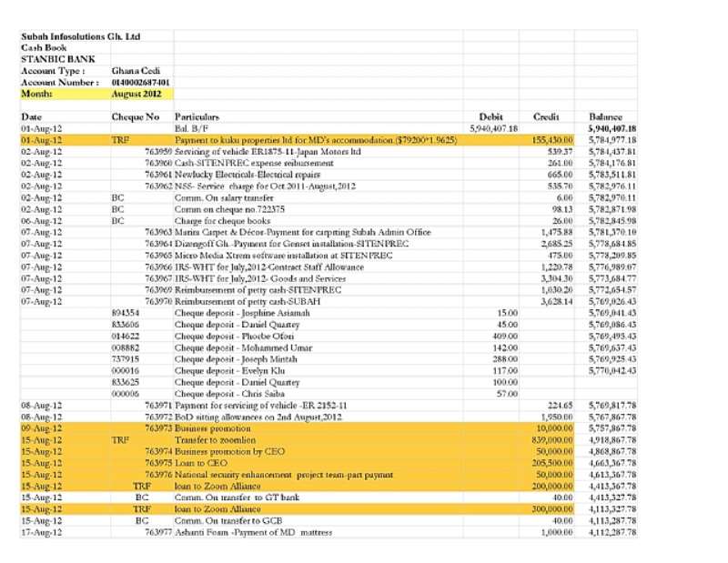This screenshot has height=563, width=728.
Task: Click credit amount 300,000.00 for Zoom Alliance
Action: point(552,509)
